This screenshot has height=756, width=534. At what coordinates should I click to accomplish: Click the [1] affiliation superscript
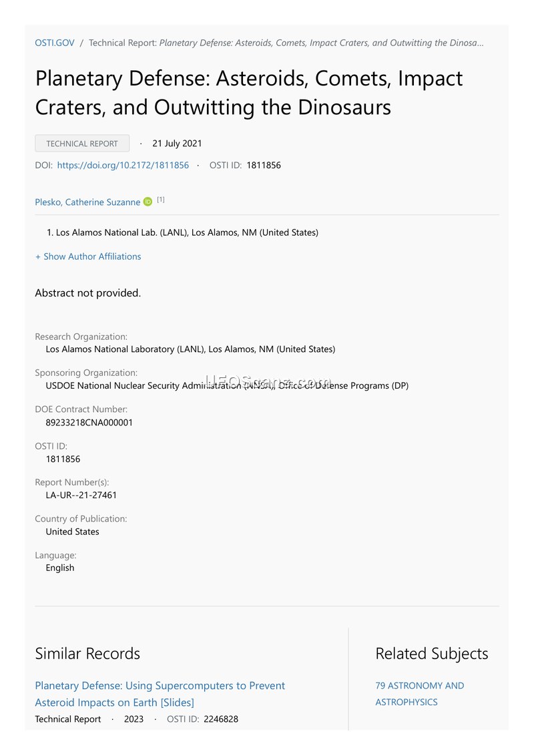pos(161,200)
